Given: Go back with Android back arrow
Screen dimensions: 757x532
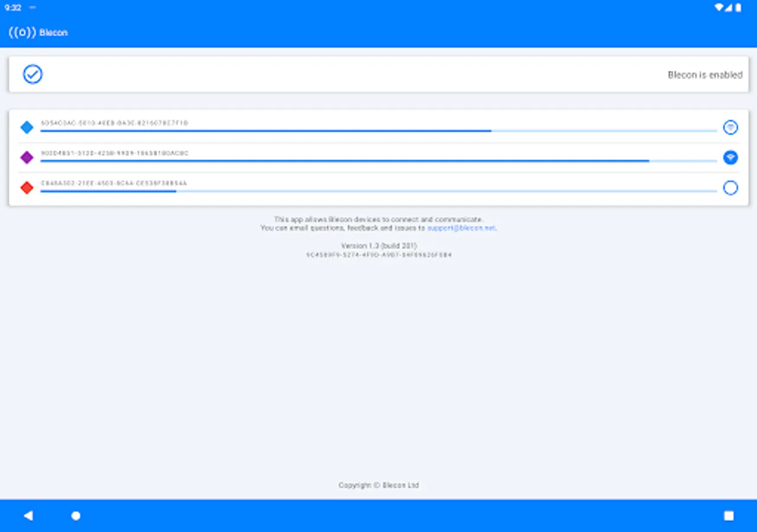Looking at the screenshot, I should coord(28,515).
